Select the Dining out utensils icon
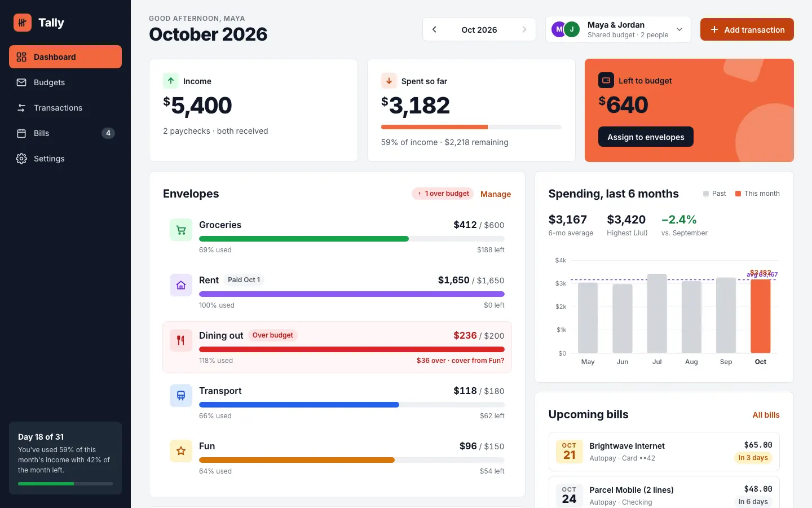The width and height of the screenshot is (812, 508). tap(181, 340)
